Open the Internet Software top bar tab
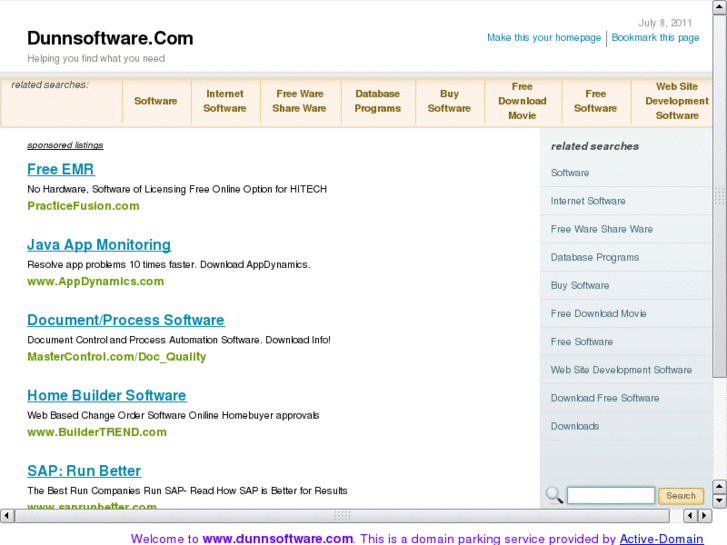This screenshot has width=727, height=545. click(225, 101)
